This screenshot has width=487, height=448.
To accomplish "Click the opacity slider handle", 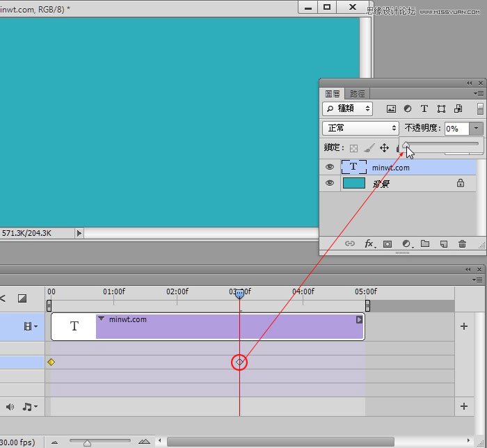I will pos(406,145).
